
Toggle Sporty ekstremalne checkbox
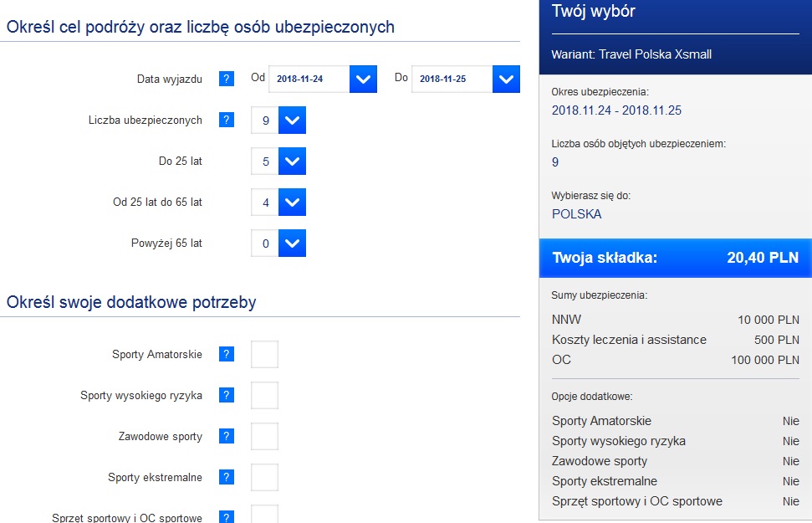coord(264,477)
